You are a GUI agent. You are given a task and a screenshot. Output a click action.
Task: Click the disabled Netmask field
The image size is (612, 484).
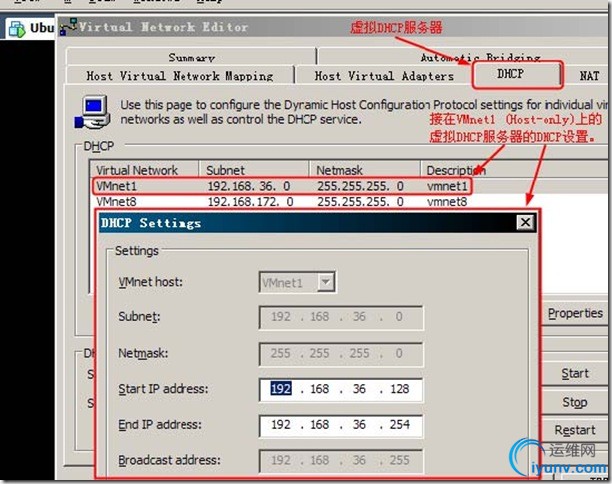point(341,354)
